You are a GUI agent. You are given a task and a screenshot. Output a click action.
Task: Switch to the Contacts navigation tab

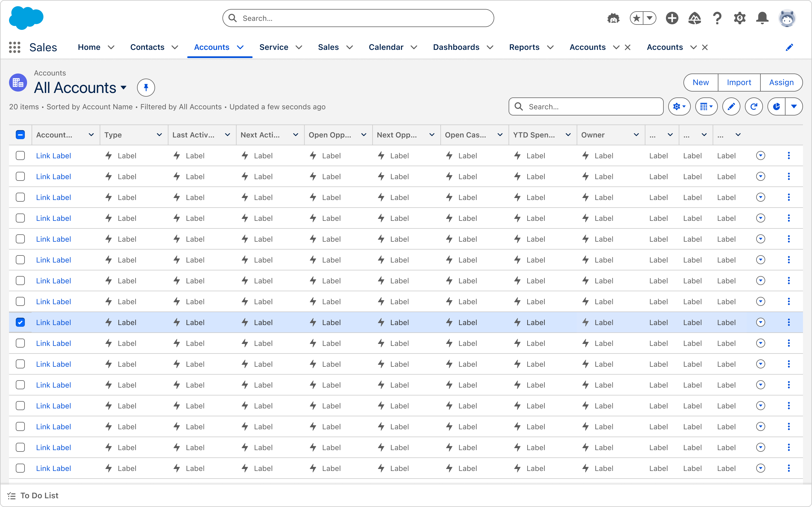(147, 47)
